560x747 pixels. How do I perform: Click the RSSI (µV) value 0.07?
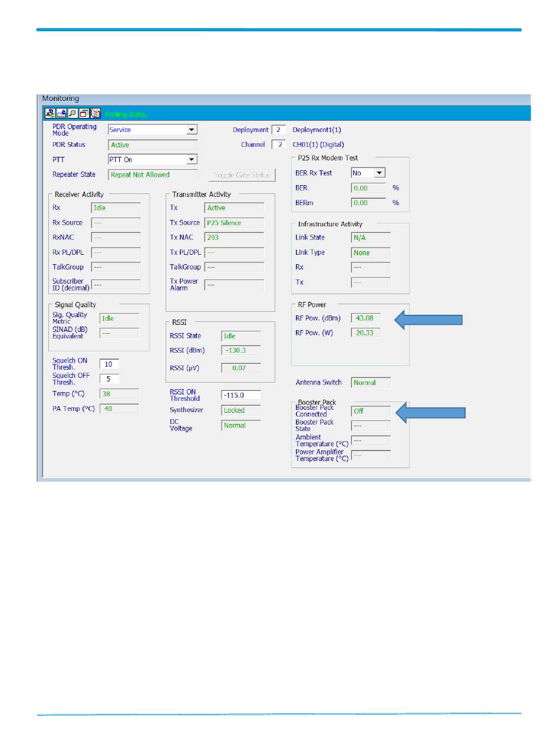[241, 368]
